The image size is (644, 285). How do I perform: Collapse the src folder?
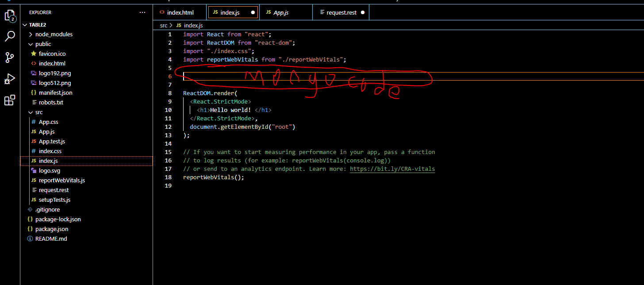pos(39,112)
